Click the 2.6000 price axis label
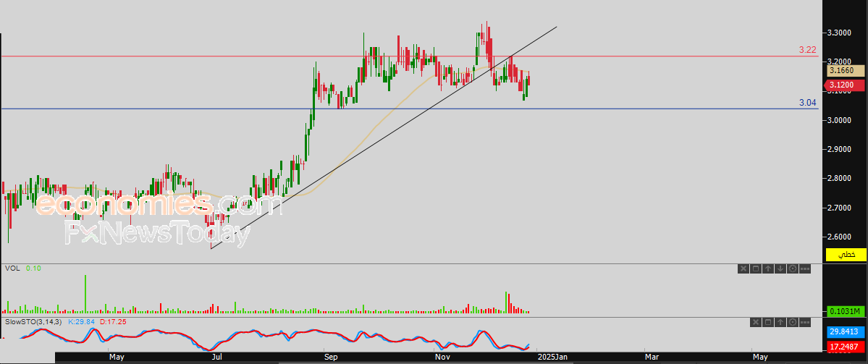868x364 pixels. click(x=839, y=237)
